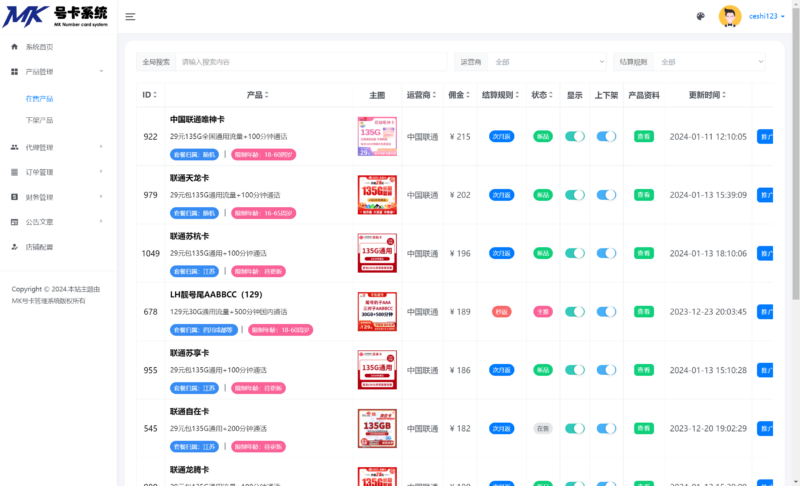Screen dimensions: 800x486
Task: Sort by 状态 column arrows
Action: [551, 95]
